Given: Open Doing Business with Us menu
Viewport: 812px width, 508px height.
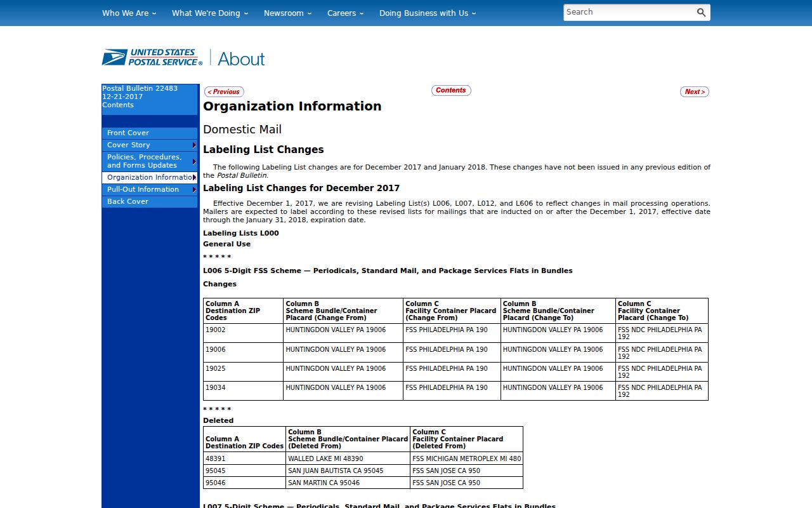Looking at the screenshot, I should pyautogui.click(x=428, y=13).
